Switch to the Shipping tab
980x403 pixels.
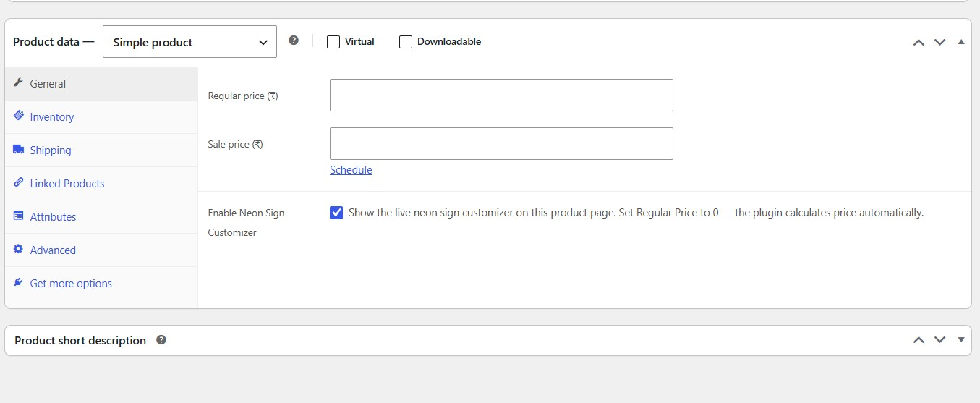tap(101, 150)
